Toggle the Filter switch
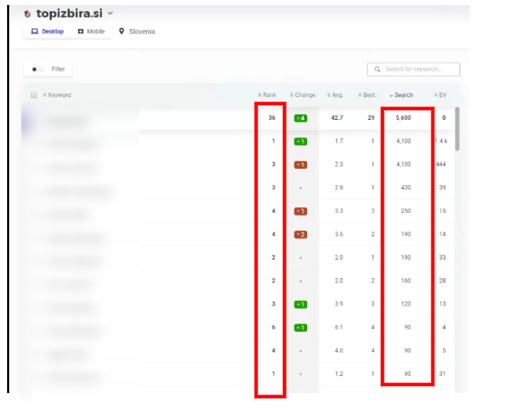The width and height of the screenshot is (530, 420). [x=37, y=70]
